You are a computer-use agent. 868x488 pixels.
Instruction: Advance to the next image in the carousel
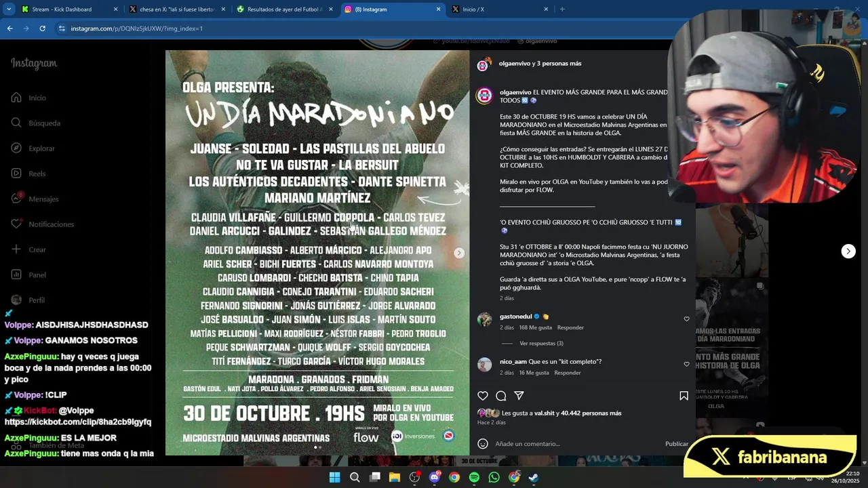pos(459,253)
